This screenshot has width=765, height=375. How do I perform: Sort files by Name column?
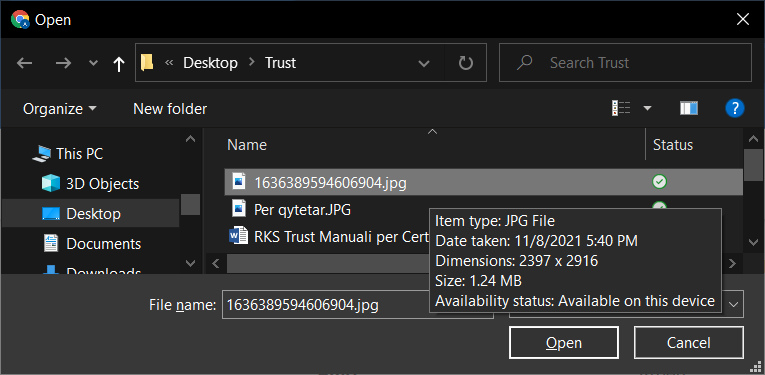pos(247,145)
